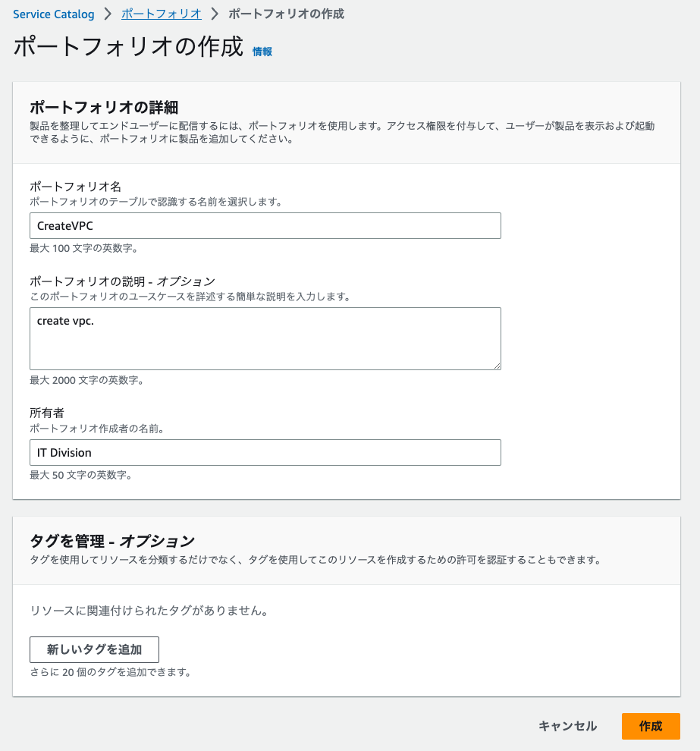The height and width of the screenshot is (751, 700).
Task: Click the 'タグがありません' empty tags message
Action: click(149, 611)
